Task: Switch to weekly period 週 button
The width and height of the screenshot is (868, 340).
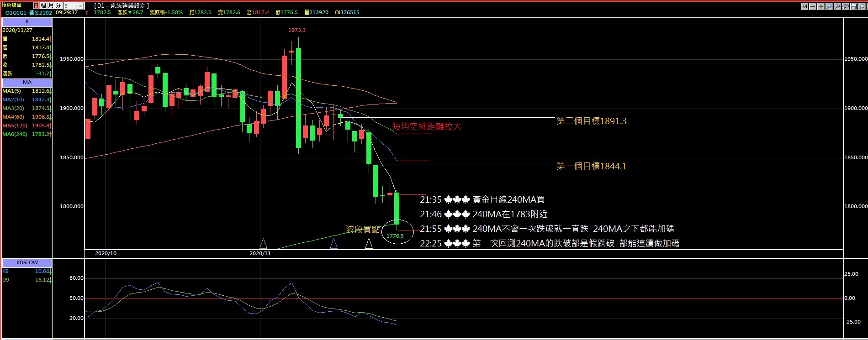Action: (43, 5)
